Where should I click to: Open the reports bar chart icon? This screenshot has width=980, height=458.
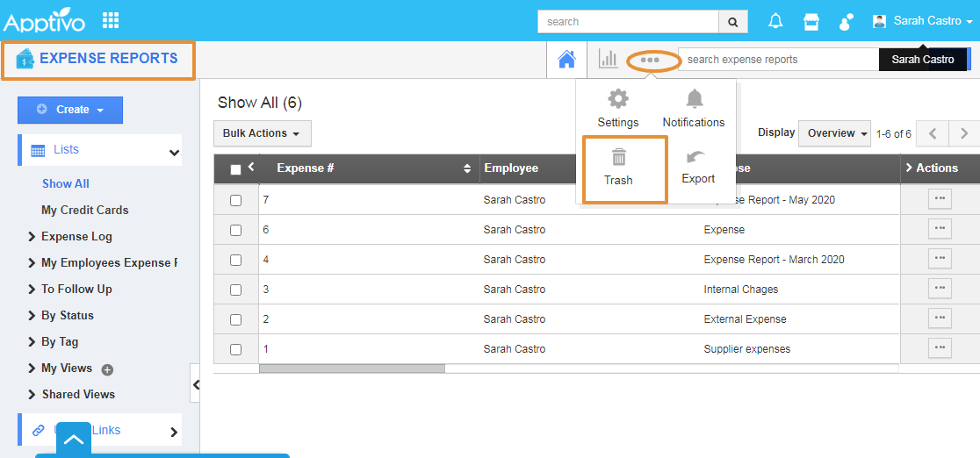tap(608, 60)
